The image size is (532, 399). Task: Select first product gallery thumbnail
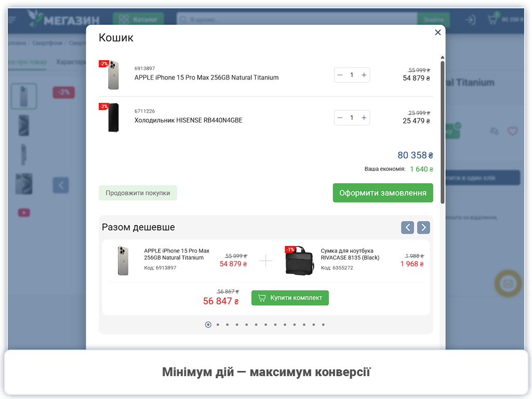pos(24,97)
